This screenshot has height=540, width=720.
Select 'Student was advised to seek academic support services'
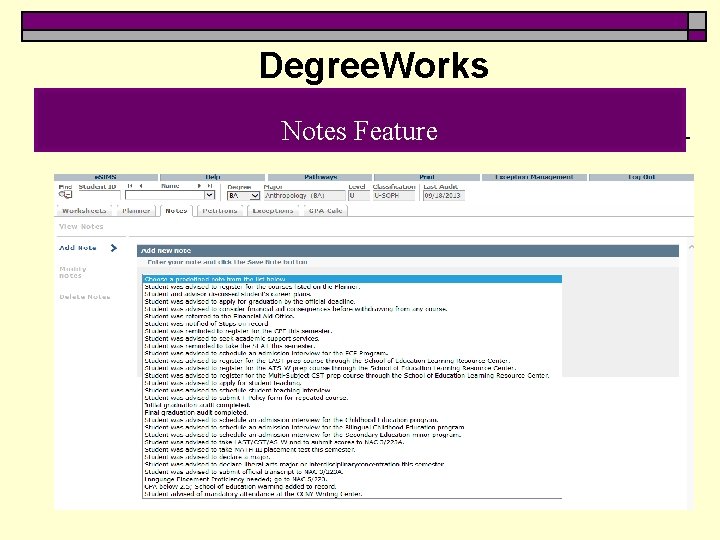tap(352, 338)
